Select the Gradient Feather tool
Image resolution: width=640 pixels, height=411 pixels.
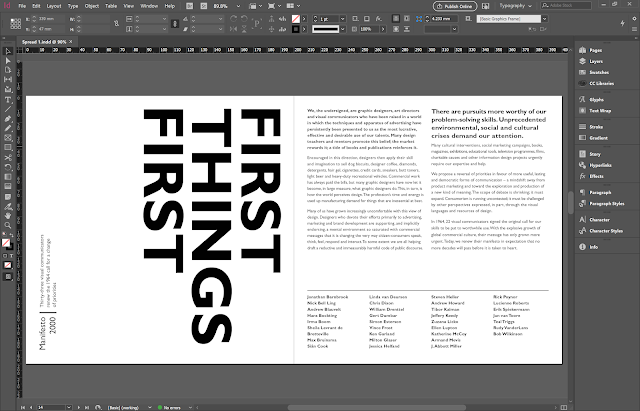coord(8,186)
